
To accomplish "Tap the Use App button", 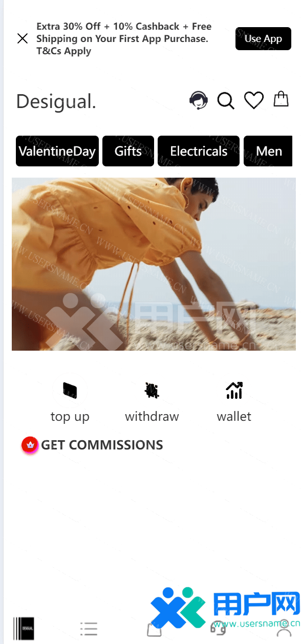I will [x=263, y=38].
